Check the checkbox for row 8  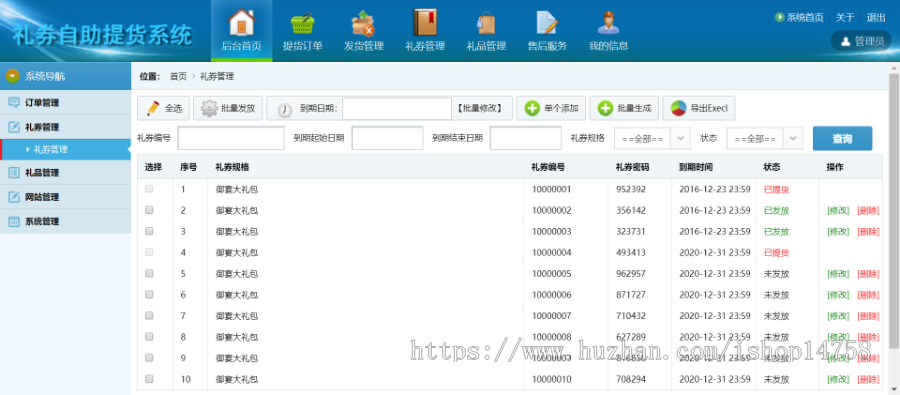(x=149, y=336)
